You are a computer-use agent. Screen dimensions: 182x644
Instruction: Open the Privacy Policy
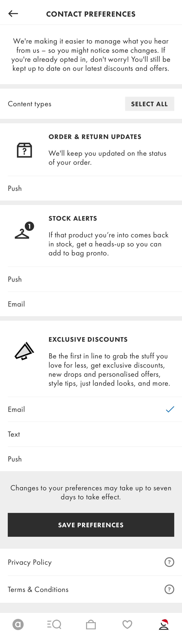tap(30, 562)
